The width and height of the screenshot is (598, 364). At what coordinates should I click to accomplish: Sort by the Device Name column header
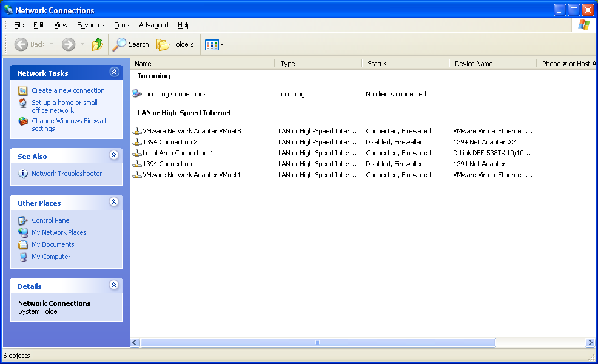[492, 64]
